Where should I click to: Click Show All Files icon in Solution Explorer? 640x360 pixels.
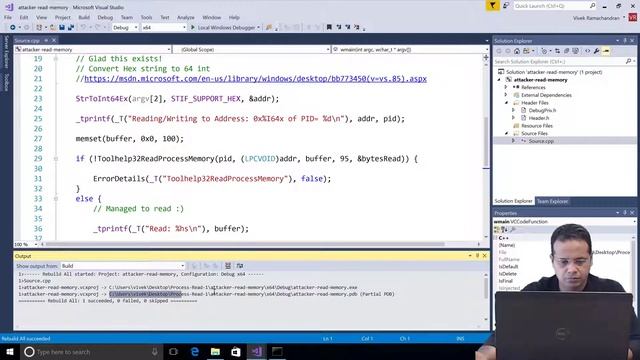point(576,51)
